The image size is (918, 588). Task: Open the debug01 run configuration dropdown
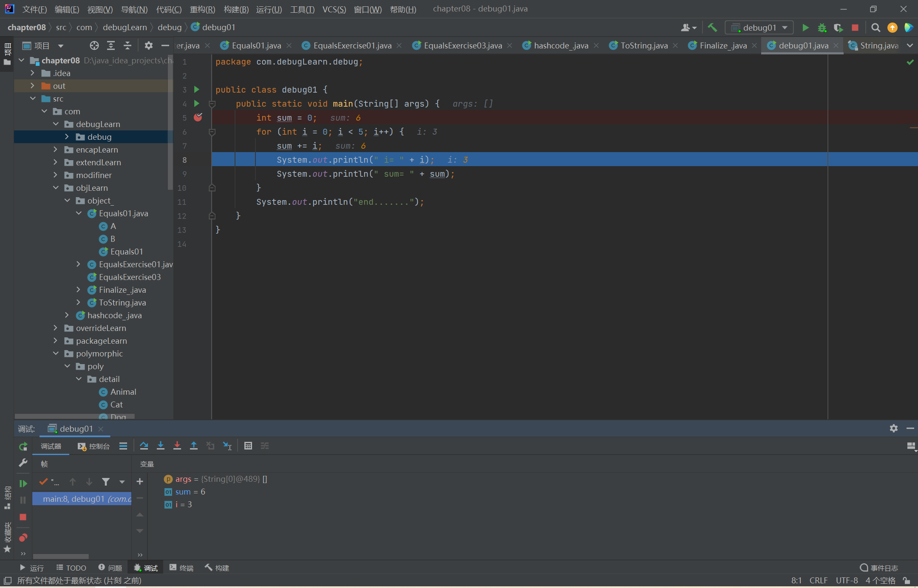(x=759, y=28)
